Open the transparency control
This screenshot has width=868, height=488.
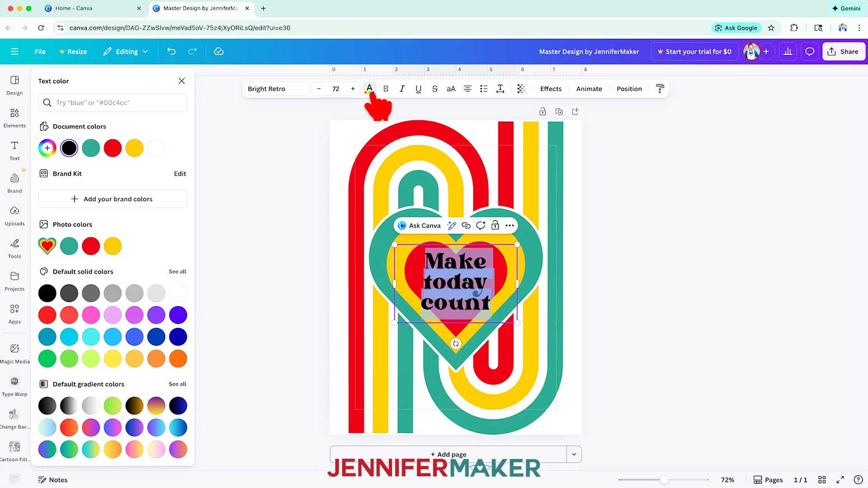pyautogui.click(x=521, y=89)
